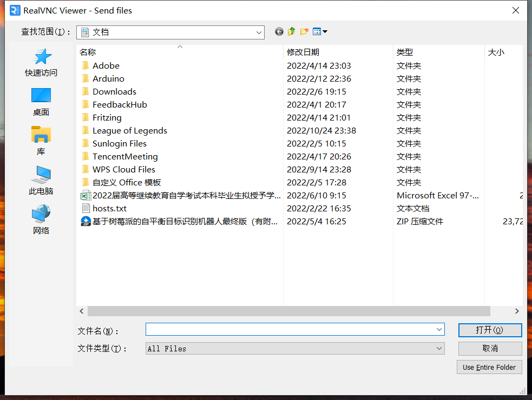Click the Use Entire Folder button
The image size is (532, 400).
pyautogui.click(x=489, y=368)
